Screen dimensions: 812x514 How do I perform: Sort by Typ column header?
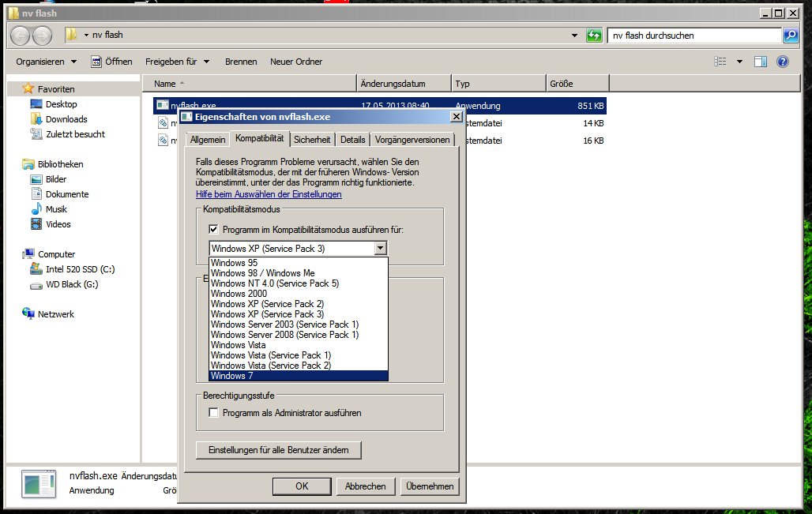point(498,84)
